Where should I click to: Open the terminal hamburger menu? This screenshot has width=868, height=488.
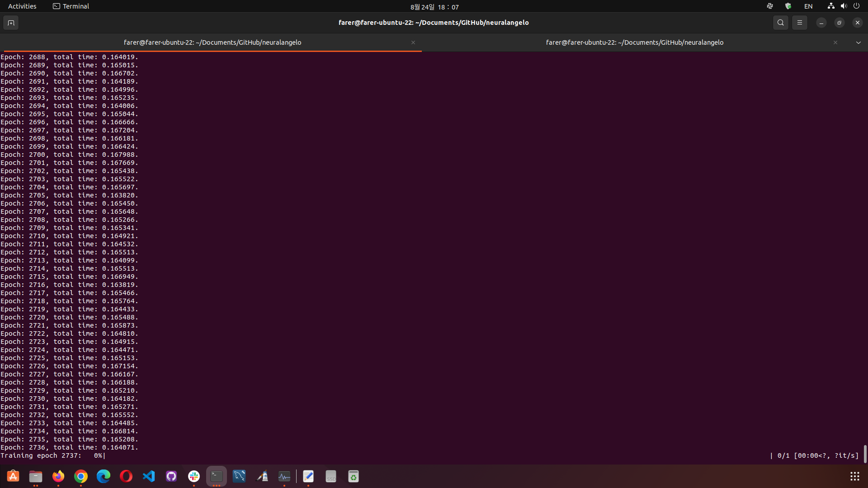coord(799,22)
